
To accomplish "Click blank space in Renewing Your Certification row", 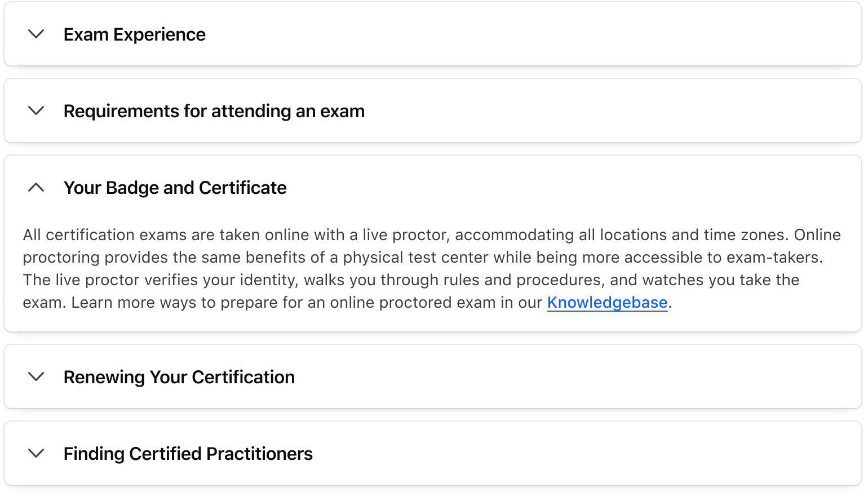I will (x=564, y=377).
